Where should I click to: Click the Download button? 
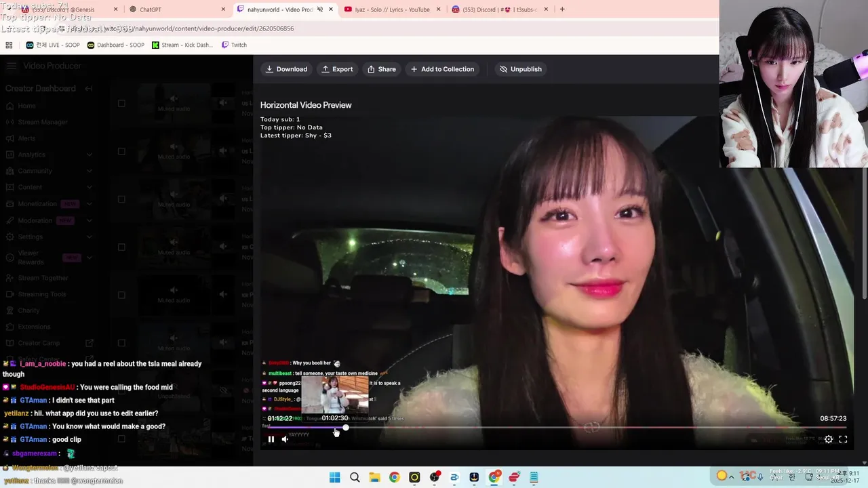tap(286, 69)
